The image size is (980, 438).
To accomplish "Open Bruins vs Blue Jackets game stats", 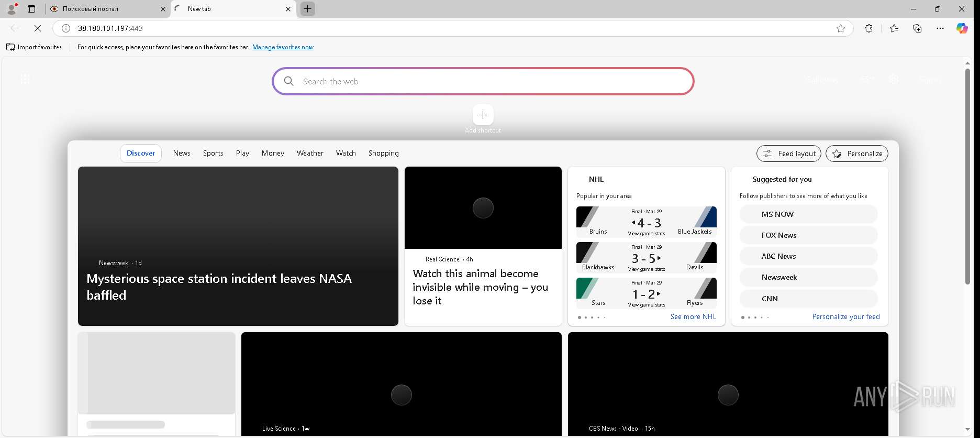I will (x=647, y=222).
